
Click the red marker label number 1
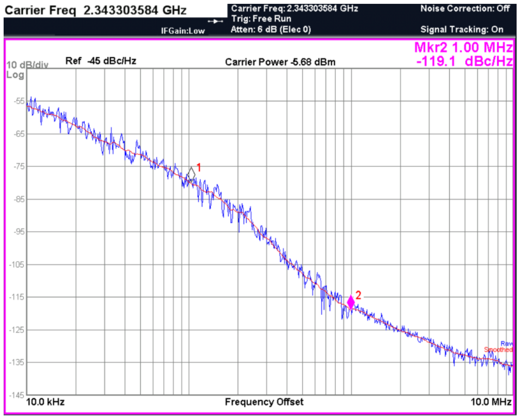coord(199,167)
